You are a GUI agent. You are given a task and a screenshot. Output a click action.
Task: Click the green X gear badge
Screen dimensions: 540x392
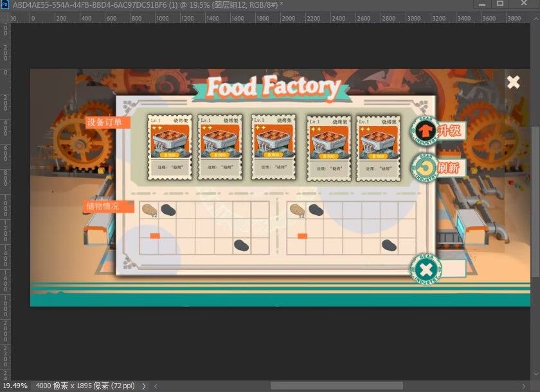point(425,269)
